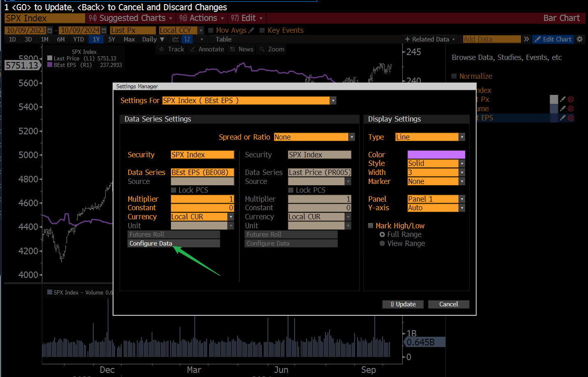Select the Zoom magnifier tool
This screenshot has width=588, height=377.
click(x=271, y=49)
